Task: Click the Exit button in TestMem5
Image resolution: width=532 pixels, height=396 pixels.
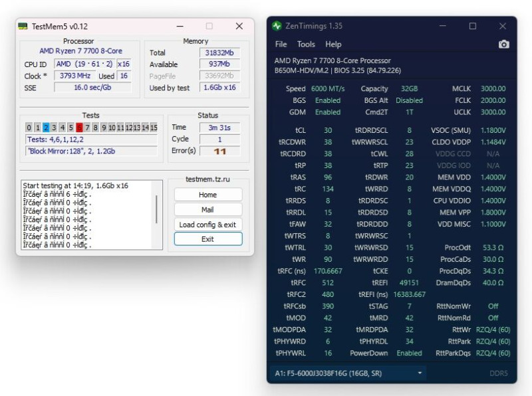Action: tap(208, 239)
